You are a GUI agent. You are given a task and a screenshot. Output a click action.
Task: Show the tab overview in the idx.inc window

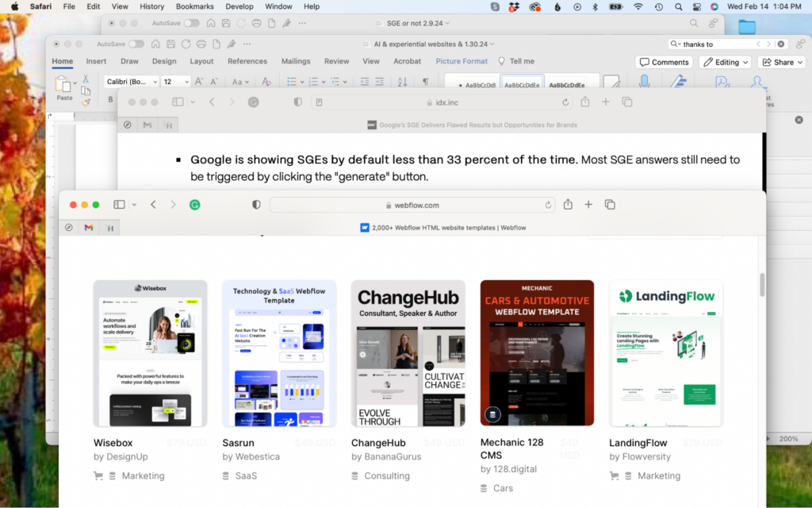627,102
